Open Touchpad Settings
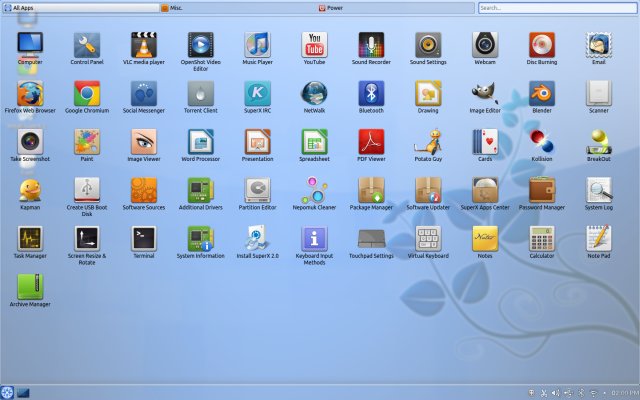 [371, 239]
